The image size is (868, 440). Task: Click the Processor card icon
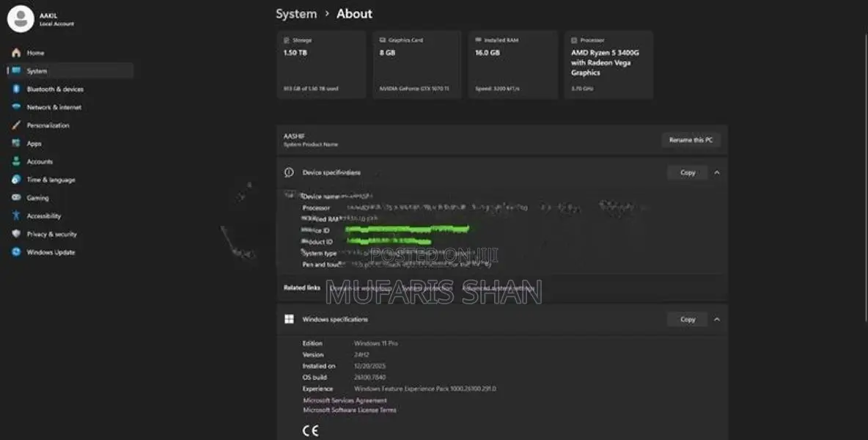point(574,40)
